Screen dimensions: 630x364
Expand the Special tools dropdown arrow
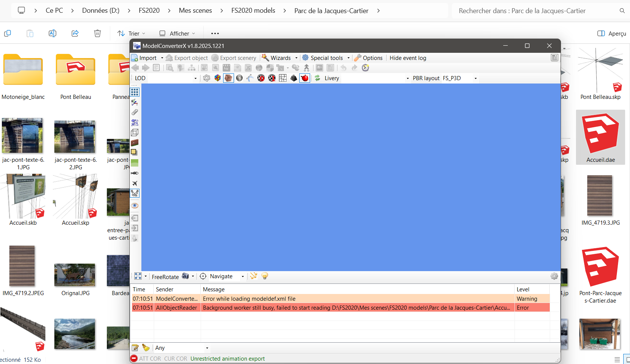pos(348,58)
